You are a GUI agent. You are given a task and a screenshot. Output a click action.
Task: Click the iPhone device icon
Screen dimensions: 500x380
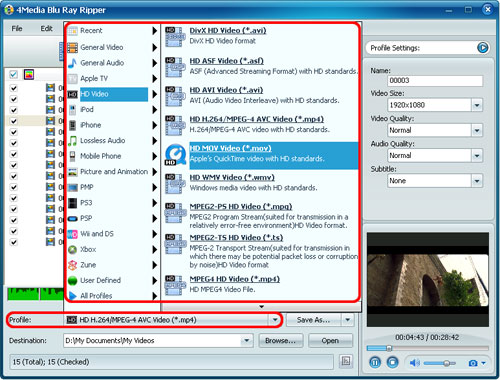coord(72,125)
